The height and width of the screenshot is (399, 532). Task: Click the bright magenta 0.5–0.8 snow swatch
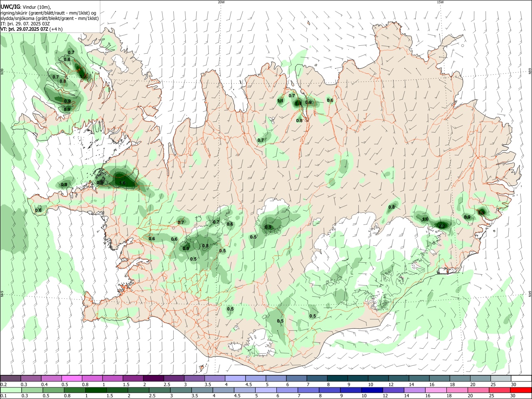tap(71, 378)
